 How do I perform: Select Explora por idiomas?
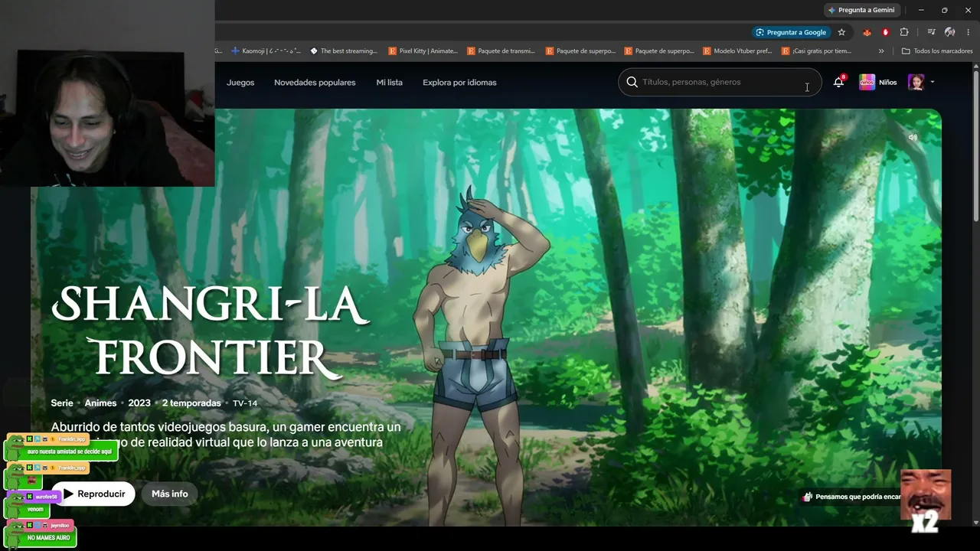click(x=459, y=83)
